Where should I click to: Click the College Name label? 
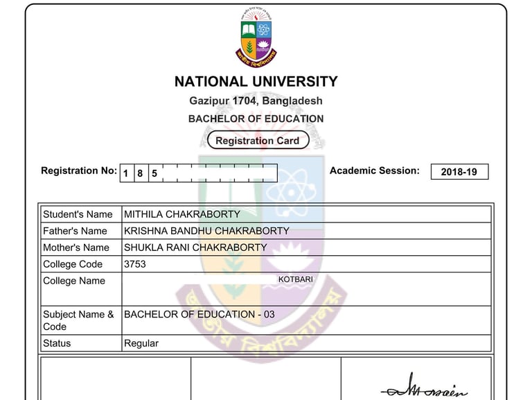(x=74, y=281)
